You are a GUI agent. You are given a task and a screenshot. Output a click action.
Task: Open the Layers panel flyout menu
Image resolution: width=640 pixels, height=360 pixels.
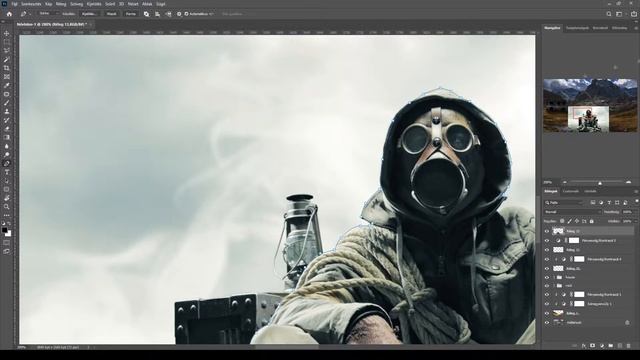click(636, 191)
